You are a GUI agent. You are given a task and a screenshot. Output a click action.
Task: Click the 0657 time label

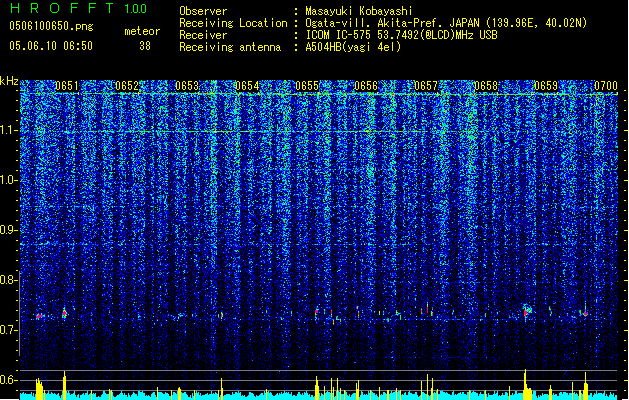pos(426,86)
